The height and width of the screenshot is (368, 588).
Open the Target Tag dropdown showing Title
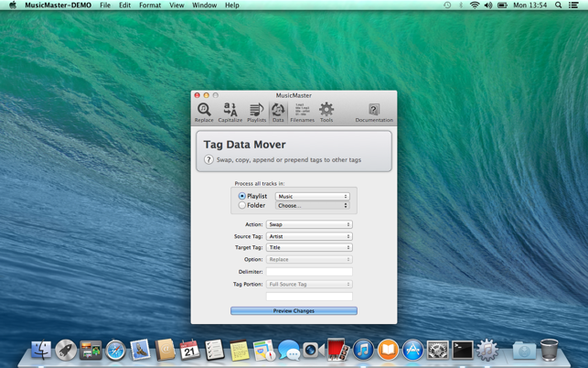click(x=309, y=247)
